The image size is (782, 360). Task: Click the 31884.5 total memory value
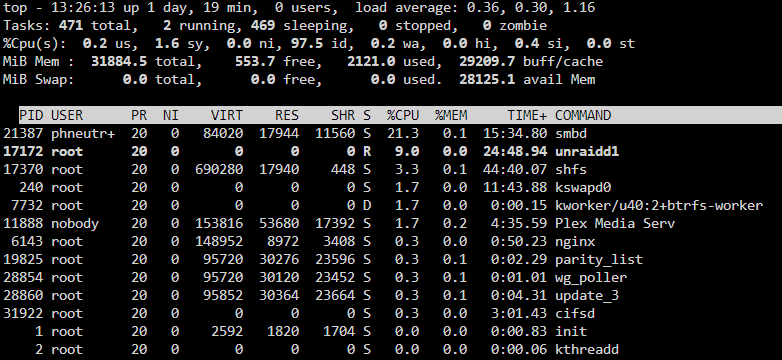[x=119, y=62]
